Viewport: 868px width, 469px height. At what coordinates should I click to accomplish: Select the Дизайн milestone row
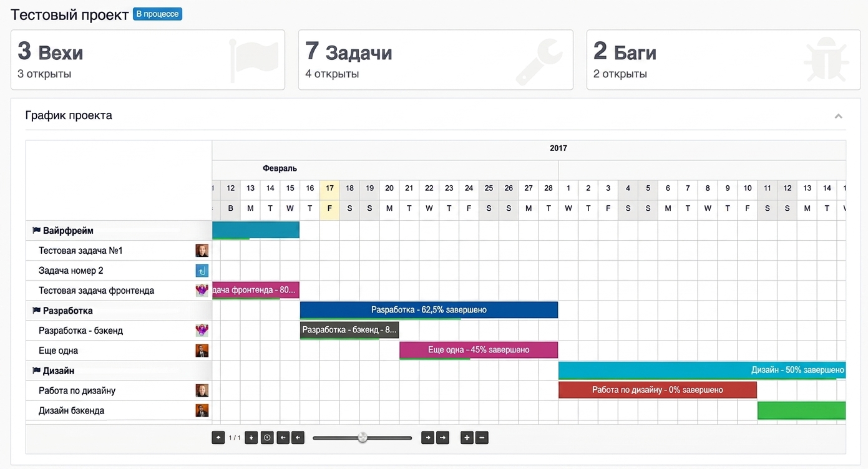click(x=119, y=370)
